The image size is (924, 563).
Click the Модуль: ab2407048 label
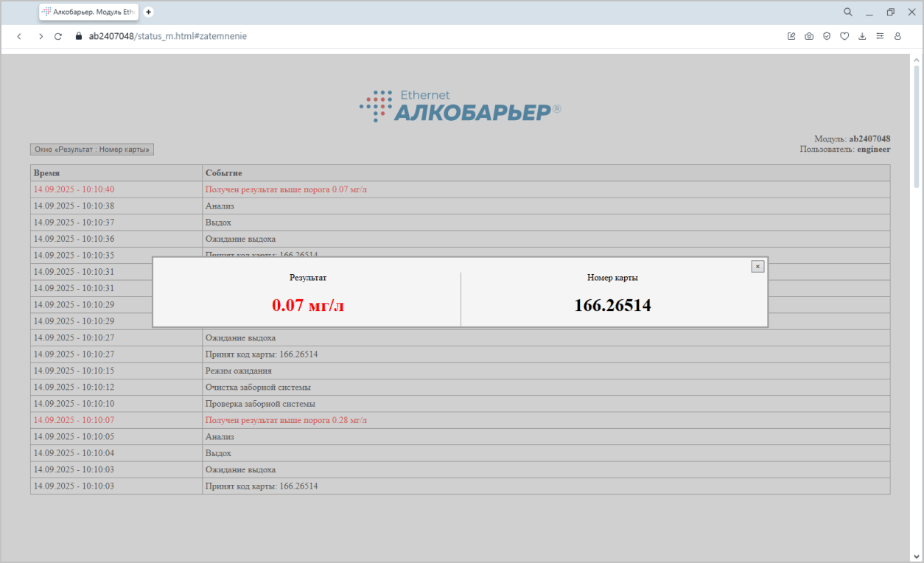click(852, 139)
